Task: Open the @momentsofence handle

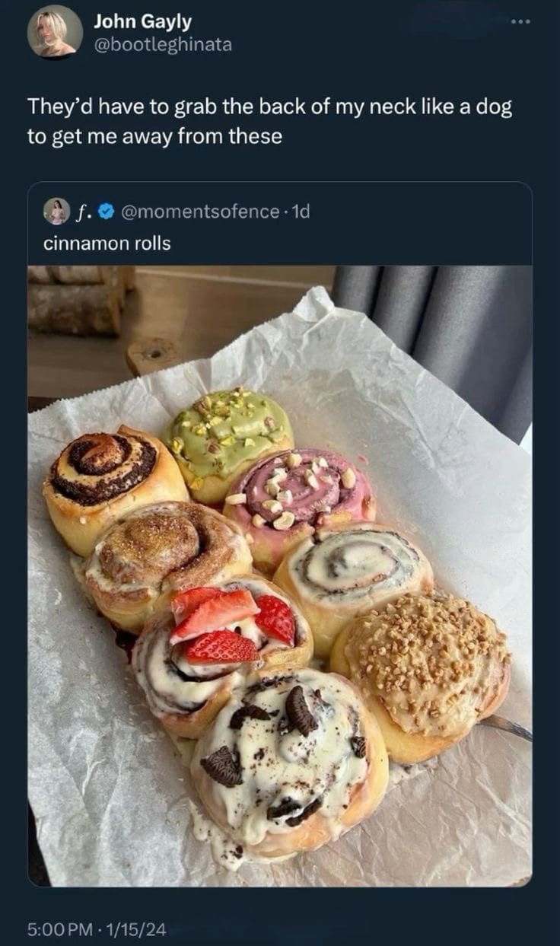Action: point(199,212)
